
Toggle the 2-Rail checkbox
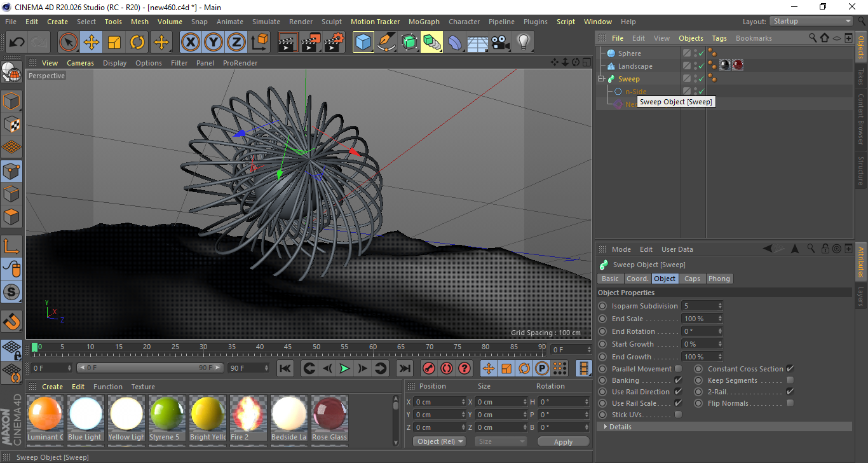pos(790,392)
